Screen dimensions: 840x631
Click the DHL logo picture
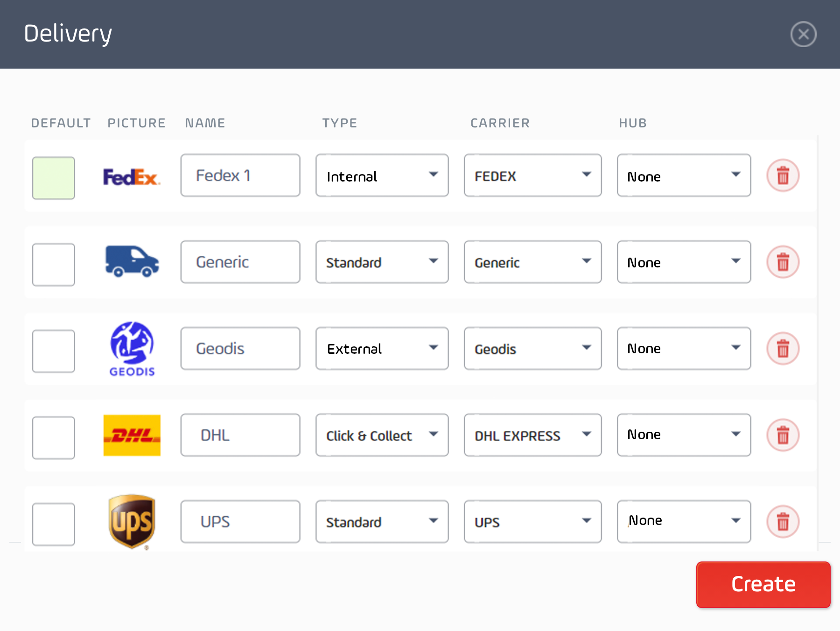pos(132,435)
